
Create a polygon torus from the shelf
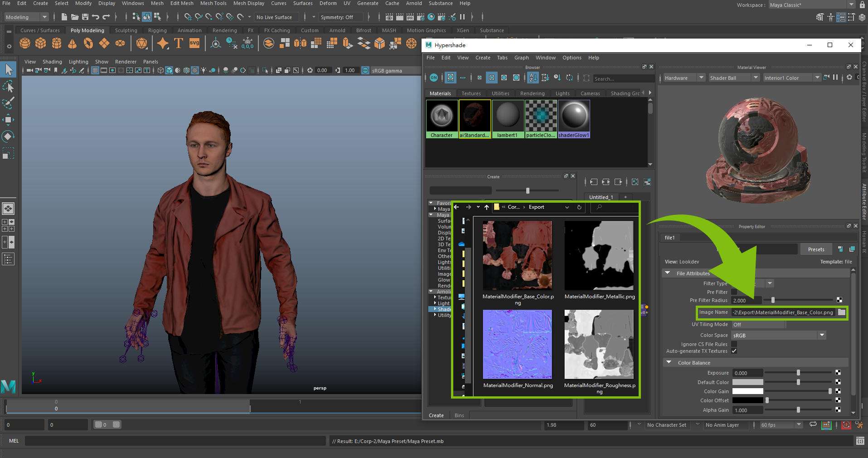88,43
